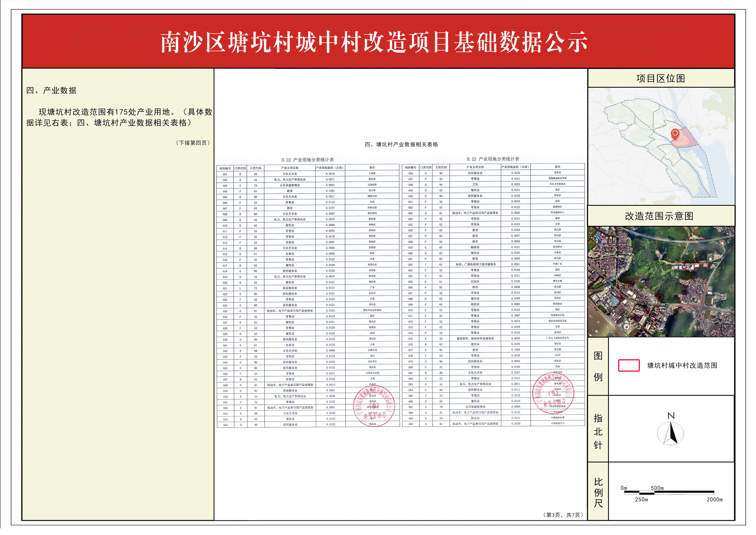Image resolution: width=756 pixels, height=535 pixels.
Task: Click the plot number 045 cell
Action: (226, 425)
